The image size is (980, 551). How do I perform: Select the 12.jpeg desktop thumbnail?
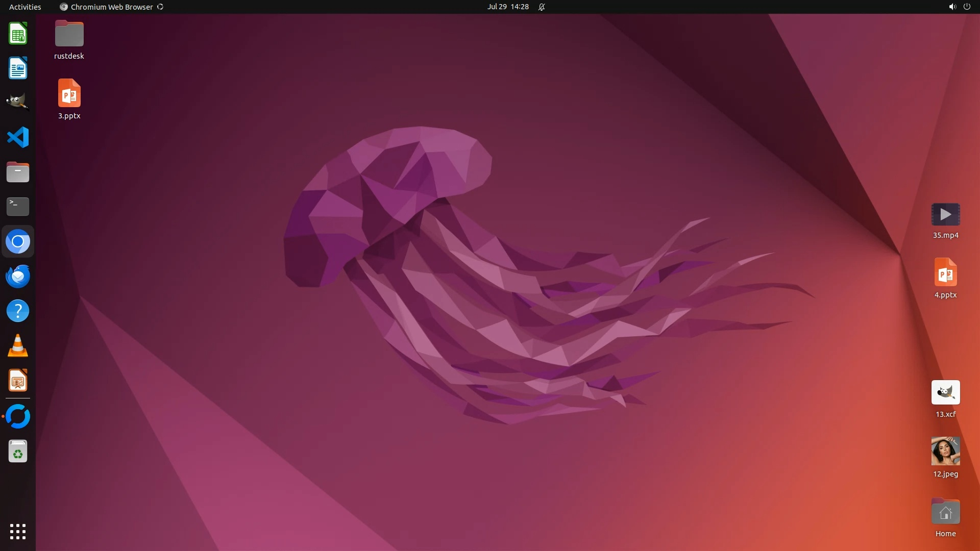945,451
